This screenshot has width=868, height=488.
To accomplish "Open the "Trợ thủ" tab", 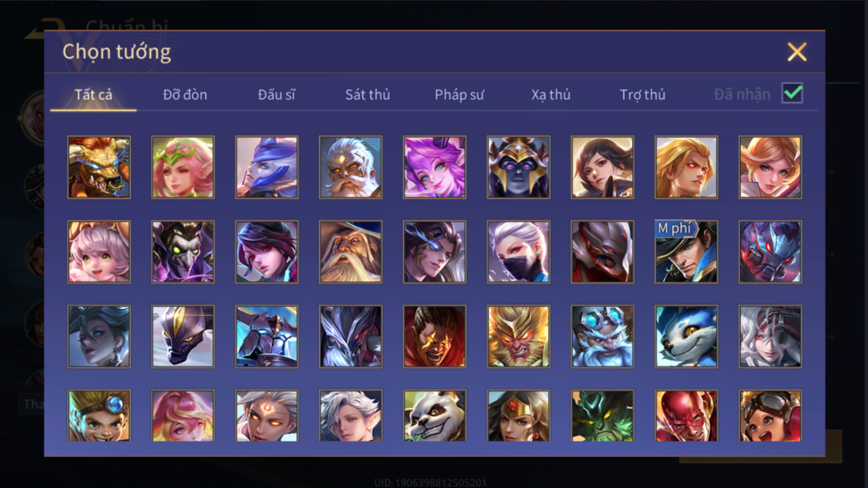I will [642, 95].
